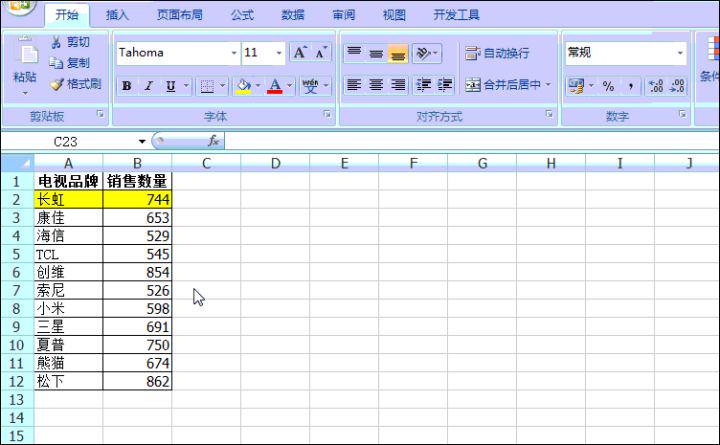Apply yellow fill color bucket
Viewport: 720px width, 445px height.
[243, 86]
